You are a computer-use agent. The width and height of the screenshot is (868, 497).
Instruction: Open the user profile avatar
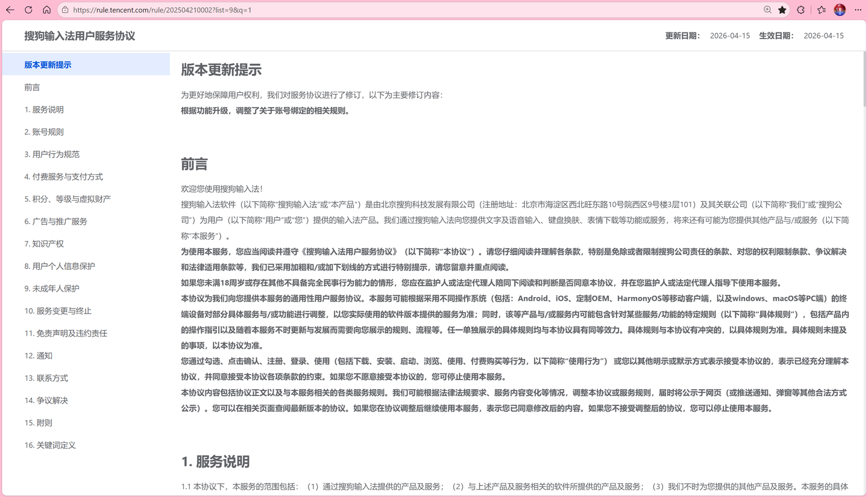840,10
